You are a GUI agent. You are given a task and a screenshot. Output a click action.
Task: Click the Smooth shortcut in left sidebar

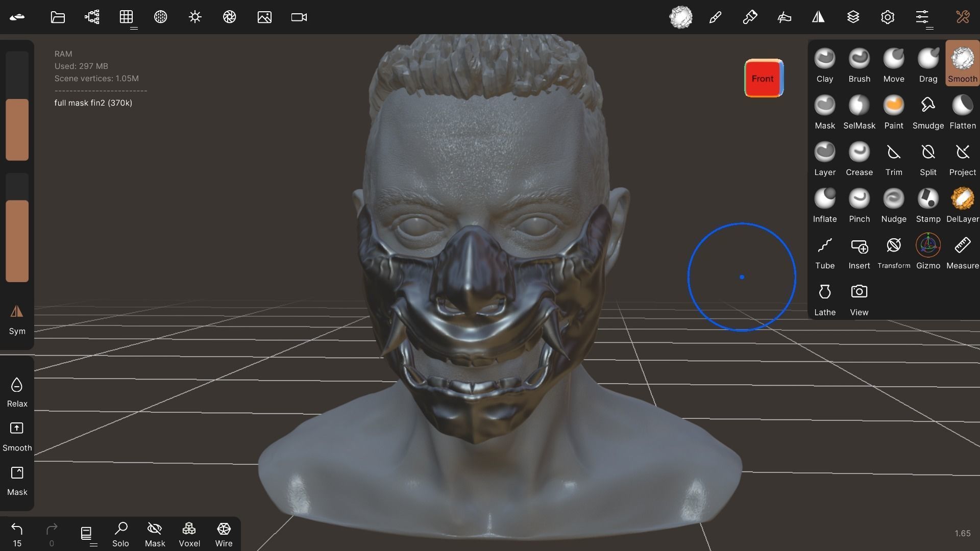click(x=17, y=436)
